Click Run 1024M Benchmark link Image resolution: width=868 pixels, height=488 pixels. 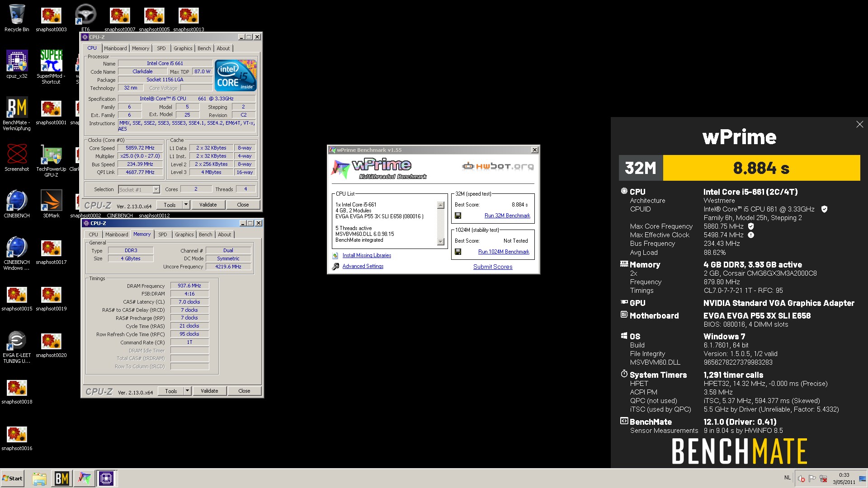click(x=504, y=252)
